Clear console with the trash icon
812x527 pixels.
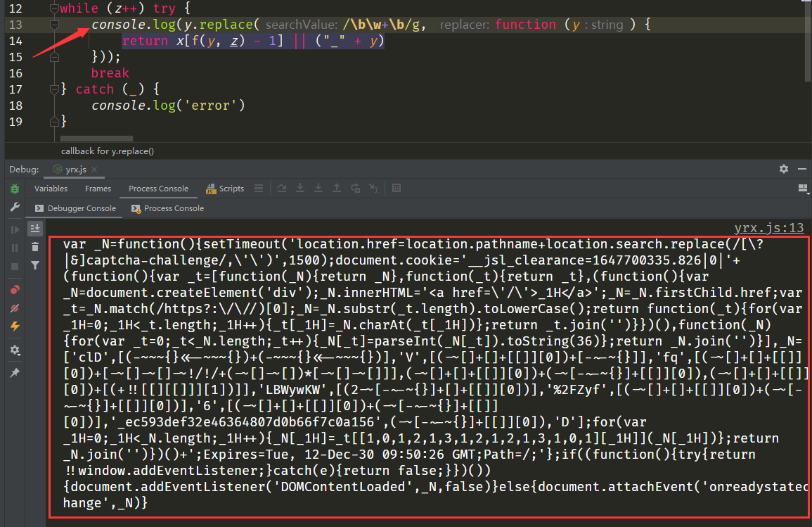pos(35,246)
